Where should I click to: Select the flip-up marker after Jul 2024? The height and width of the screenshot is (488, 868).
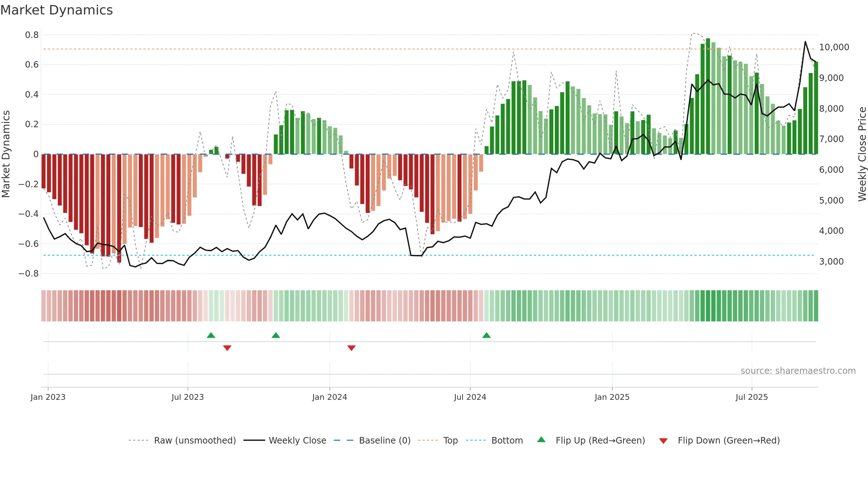tap(486, 335)
